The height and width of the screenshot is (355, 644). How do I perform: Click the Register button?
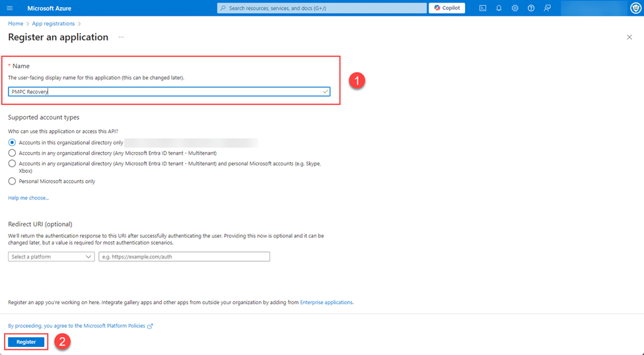click(x=26, y=342)
